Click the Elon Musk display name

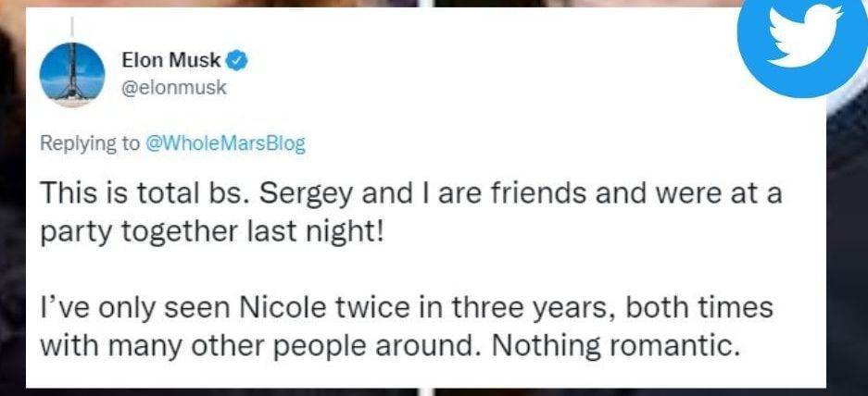click(171, 61)
